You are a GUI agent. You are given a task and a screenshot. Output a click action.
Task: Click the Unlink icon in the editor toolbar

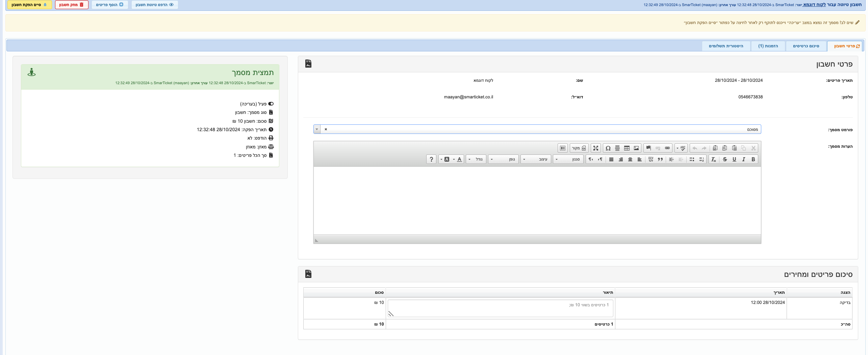click(658, 148)
